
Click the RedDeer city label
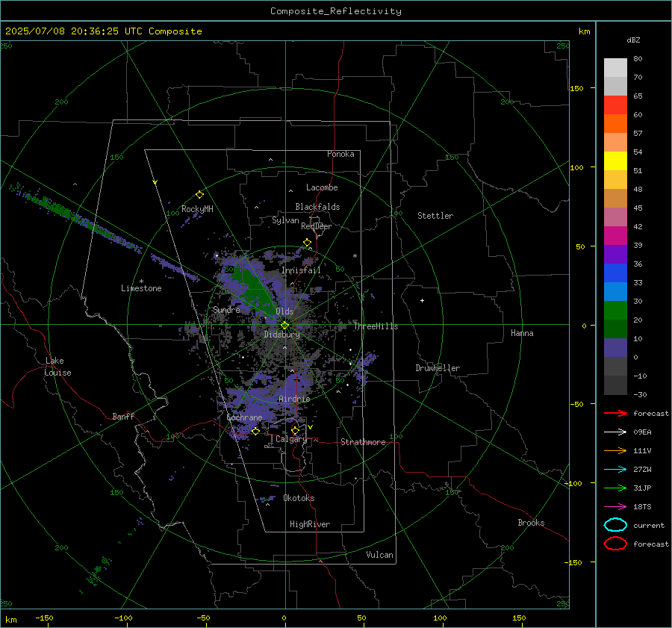pyautogui.click(x=317, y=226)
